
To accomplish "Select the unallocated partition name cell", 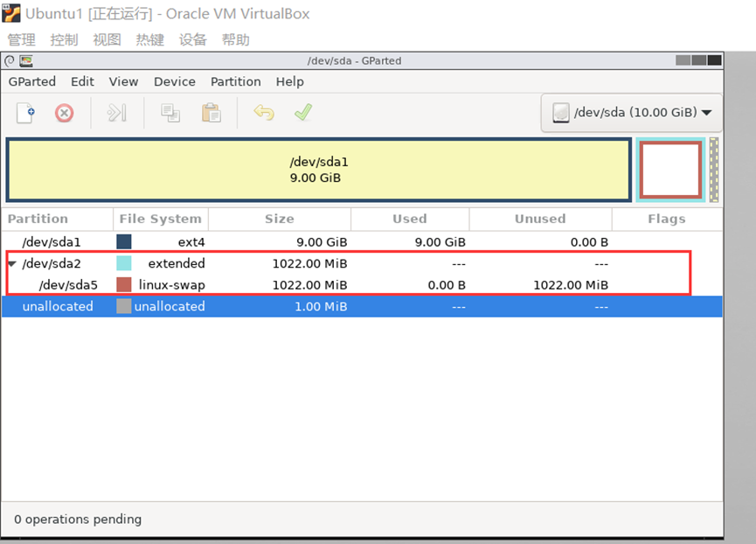I will tap(58, 306).
